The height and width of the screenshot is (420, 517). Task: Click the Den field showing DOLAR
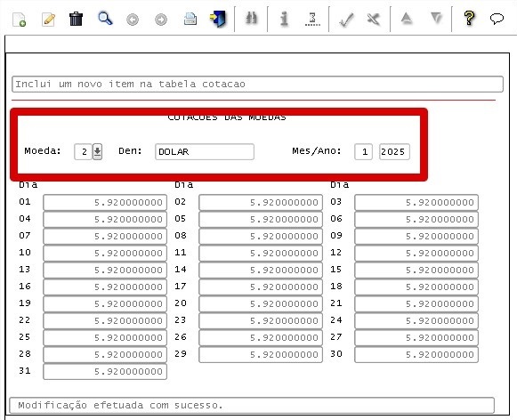point(205,151)
